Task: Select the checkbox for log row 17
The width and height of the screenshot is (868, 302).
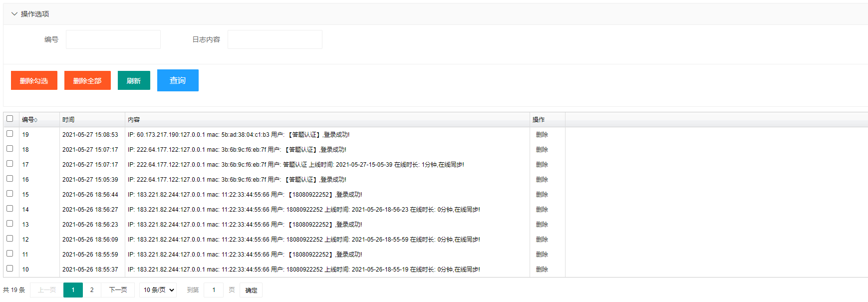Action: [x=9, y=164]
